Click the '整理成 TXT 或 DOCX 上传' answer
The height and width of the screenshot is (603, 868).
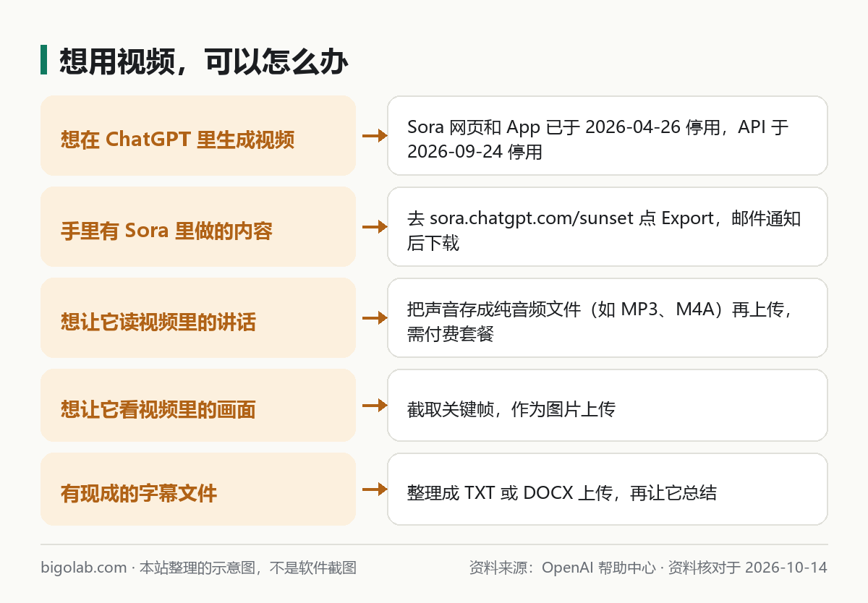tap(608, 489)
